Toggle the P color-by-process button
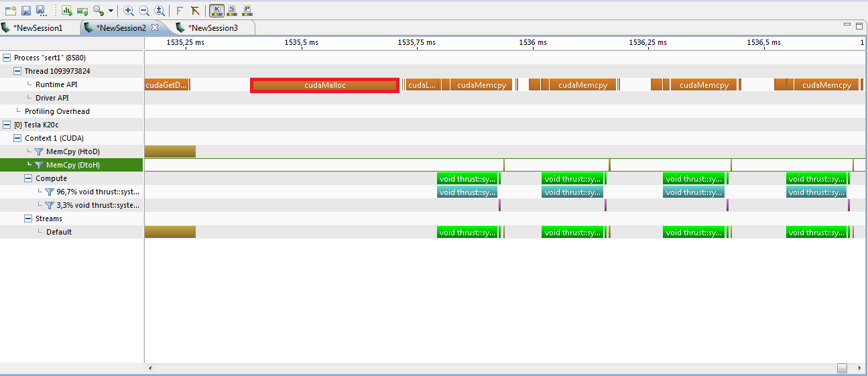868x376 pixels. click(x=247, y=11)
